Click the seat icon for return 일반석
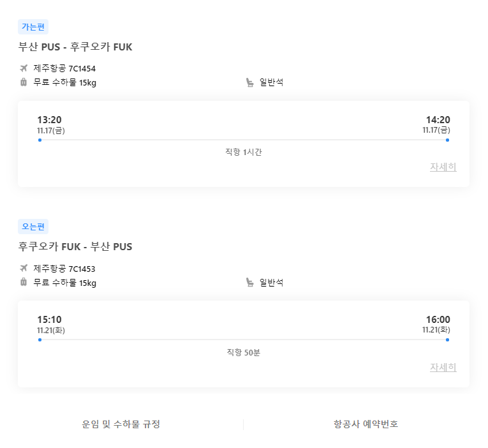Screen dimensions: 488x448 tap(250, 282)
